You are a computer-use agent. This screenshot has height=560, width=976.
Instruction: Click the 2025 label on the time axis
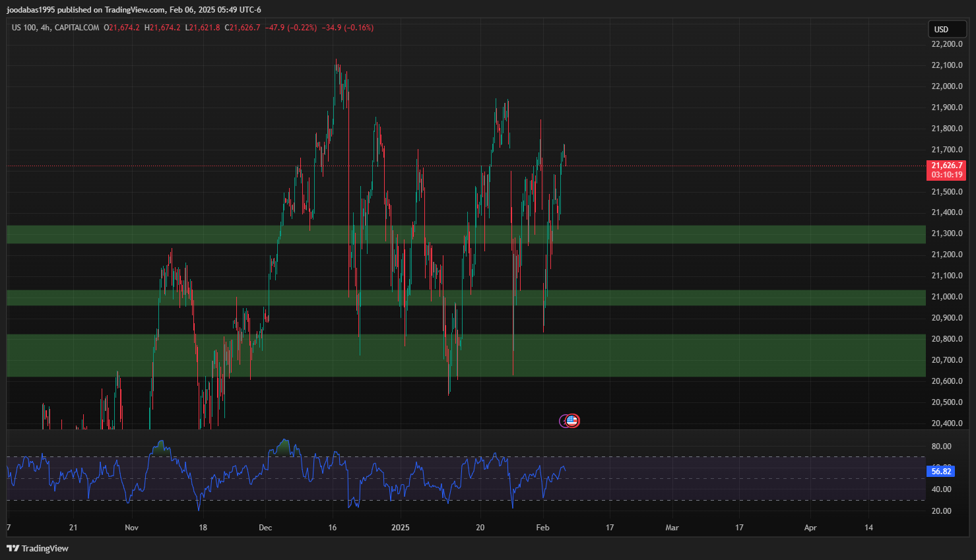pyautogui.click(x=400, y=527)
